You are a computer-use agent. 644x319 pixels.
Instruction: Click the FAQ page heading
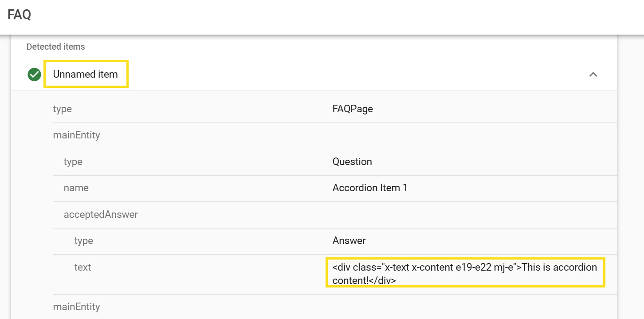point(19,15)
